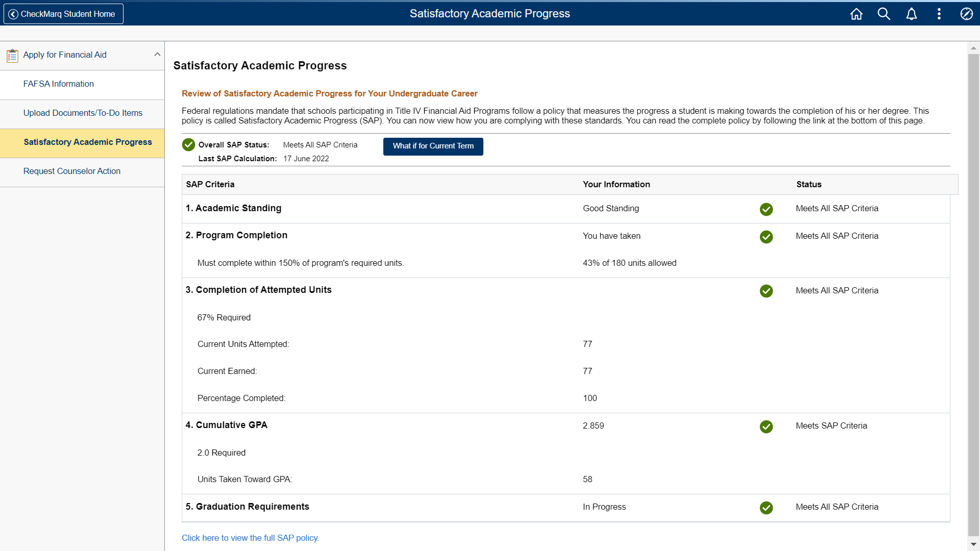Click the scrollbar down arrow
The height and width of the screenshot is (551, 980).
click(973, 544)
